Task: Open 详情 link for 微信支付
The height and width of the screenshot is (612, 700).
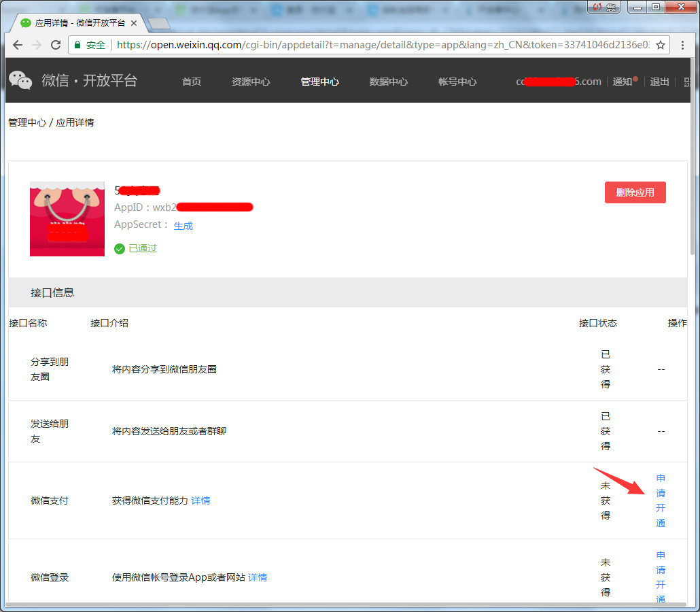Action: [x=200, y=500]
